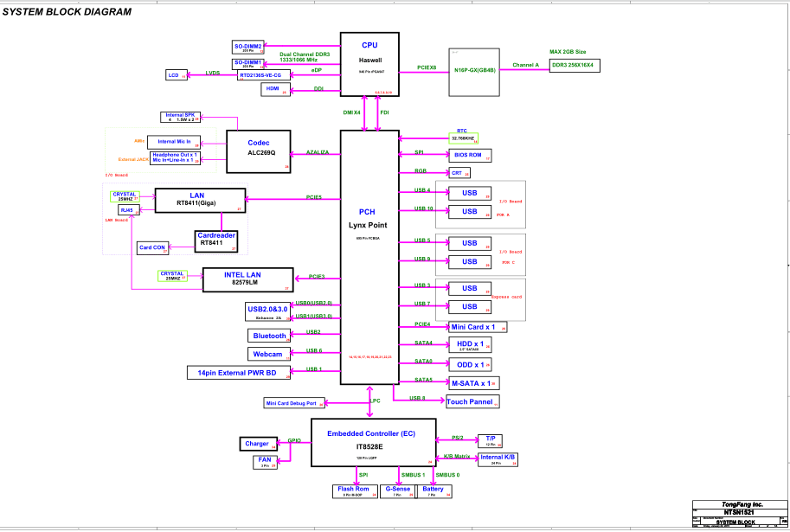Viewport: 790px width, 532px height.
Task: Select the T/P touchpad block
Action: tap(491, 441)
